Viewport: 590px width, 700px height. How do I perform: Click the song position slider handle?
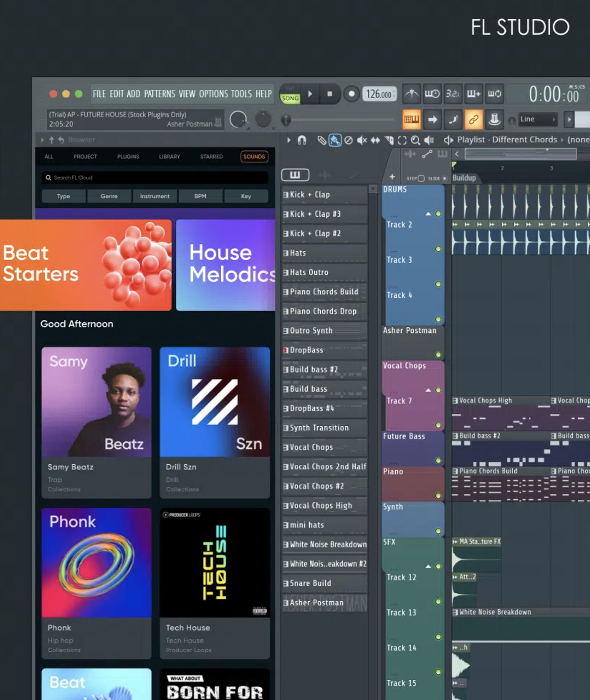286,120
